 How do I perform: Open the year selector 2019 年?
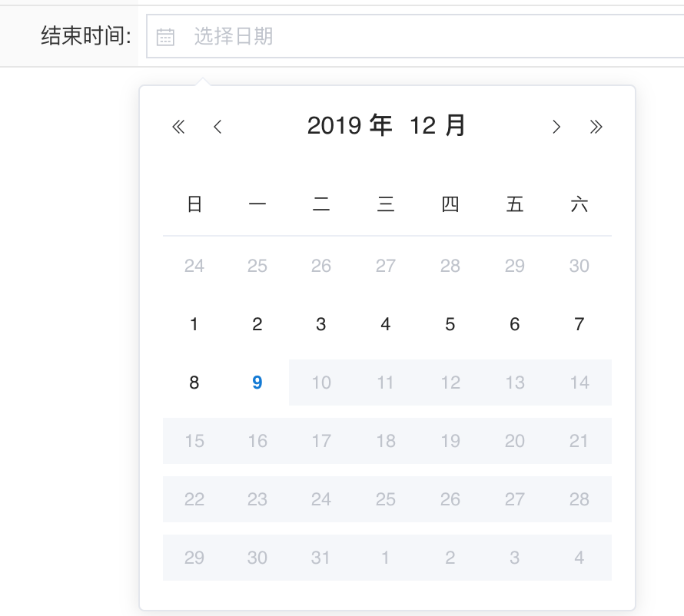[350, 125]
